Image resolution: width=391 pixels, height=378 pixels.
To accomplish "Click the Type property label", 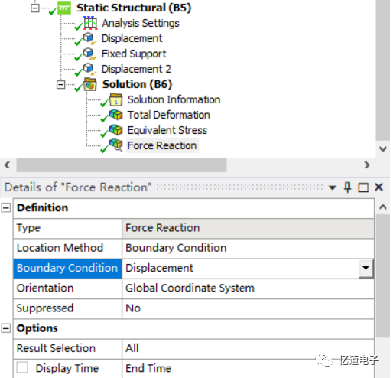I will tap(29, 228).
